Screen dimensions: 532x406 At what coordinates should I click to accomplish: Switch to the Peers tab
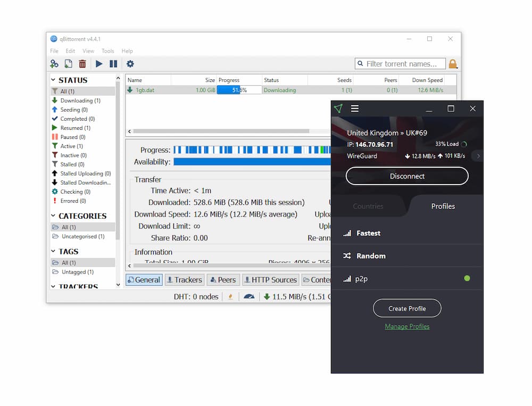[x=223, y=280]
